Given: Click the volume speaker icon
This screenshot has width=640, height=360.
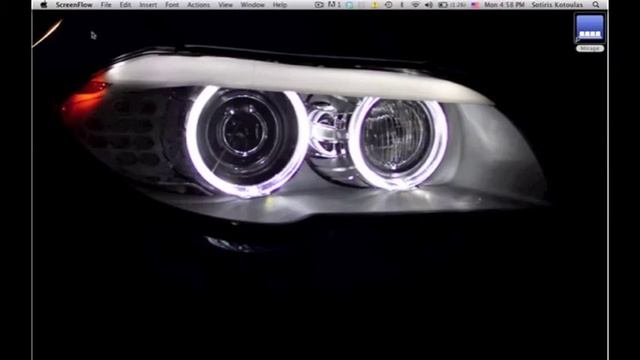Looking at the screenshot, I should click(429, 5).
